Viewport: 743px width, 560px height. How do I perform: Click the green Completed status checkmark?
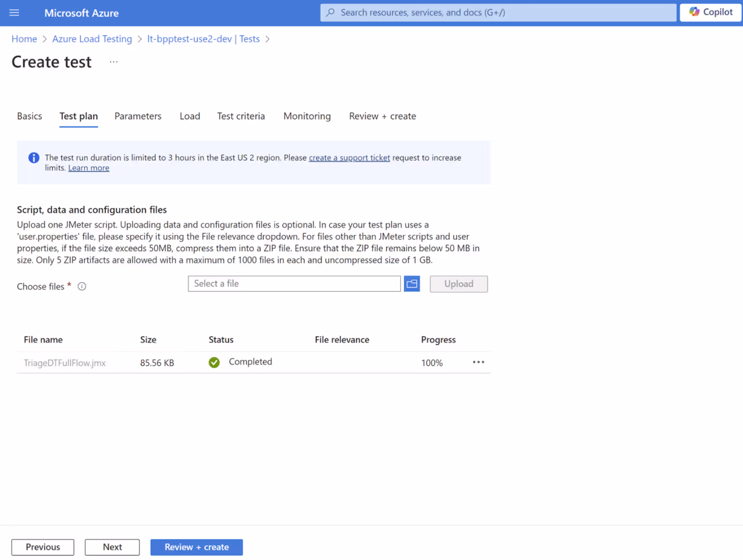[214, 363]
